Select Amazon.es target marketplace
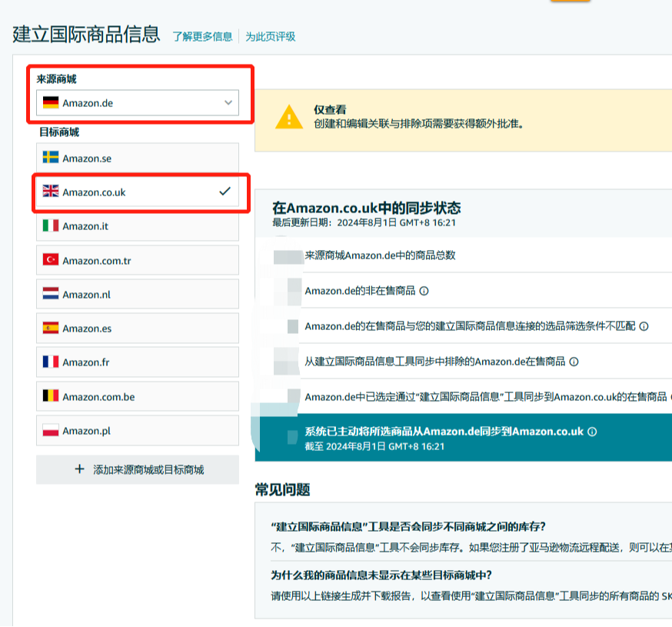This screenshot has height=627, width=672. pyautogui.click(x=138, y=329)
